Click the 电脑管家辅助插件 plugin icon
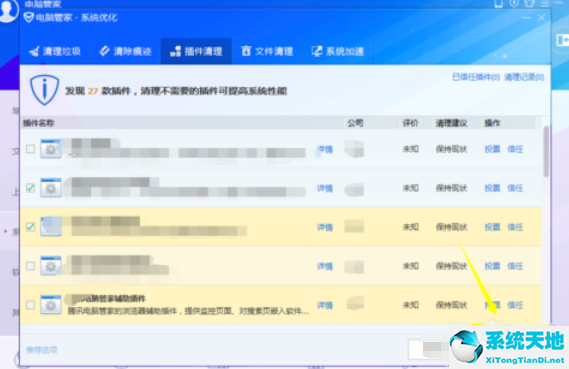The image size is (569, 369). click(x=51, y=305)
